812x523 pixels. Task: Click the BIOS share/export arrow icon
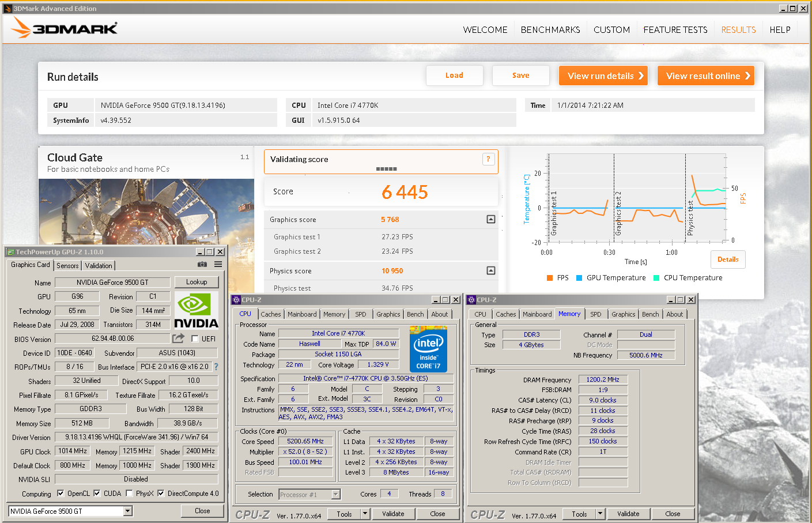click(179, 338)
